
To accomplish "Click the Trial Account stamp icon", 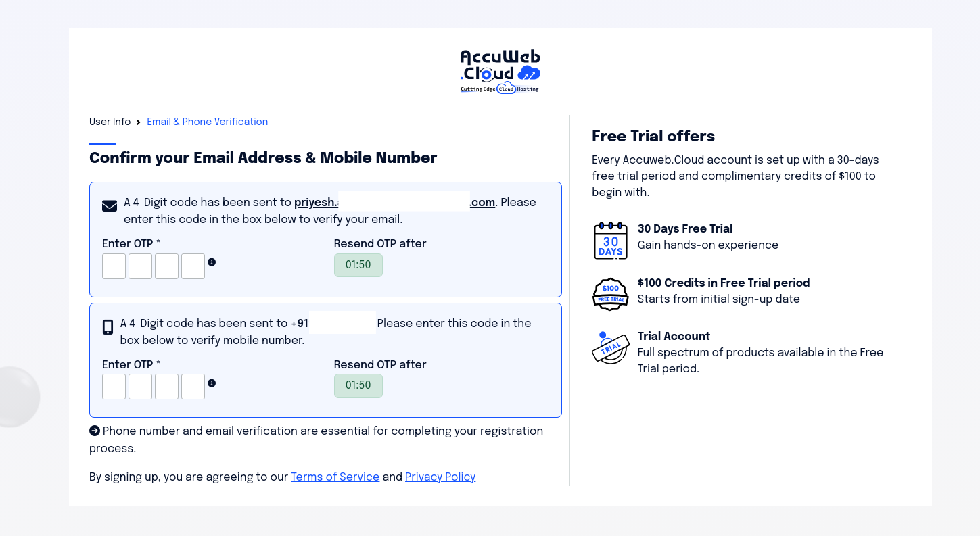I will point(611,348).
